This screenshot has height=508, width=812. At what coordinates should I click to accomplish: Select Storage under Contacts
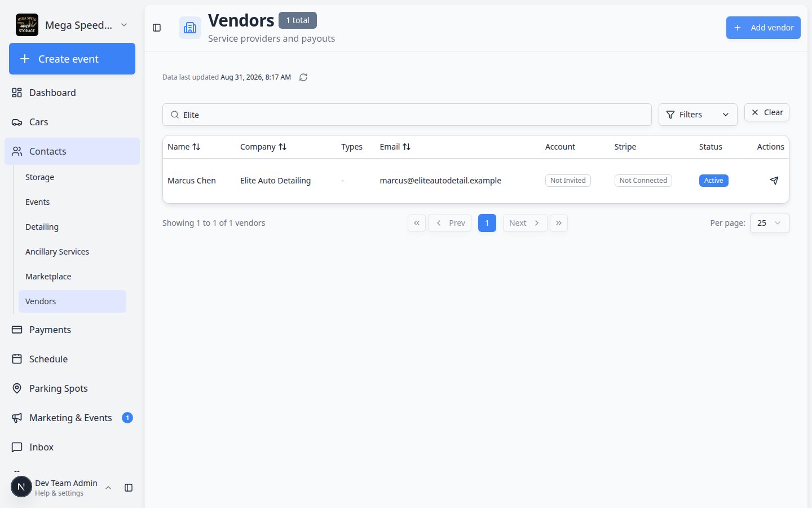72,177
